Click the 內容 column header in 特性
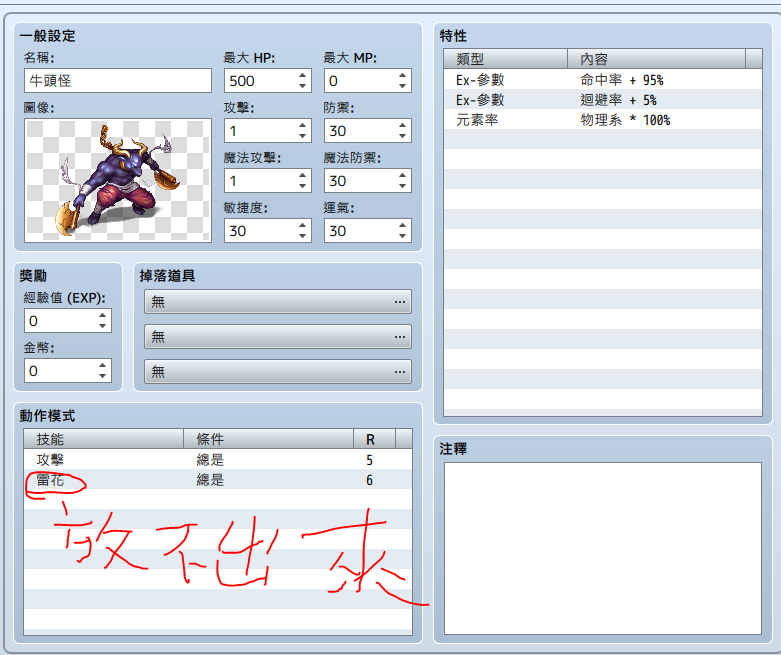781x655 pixels. pos(657,59)
